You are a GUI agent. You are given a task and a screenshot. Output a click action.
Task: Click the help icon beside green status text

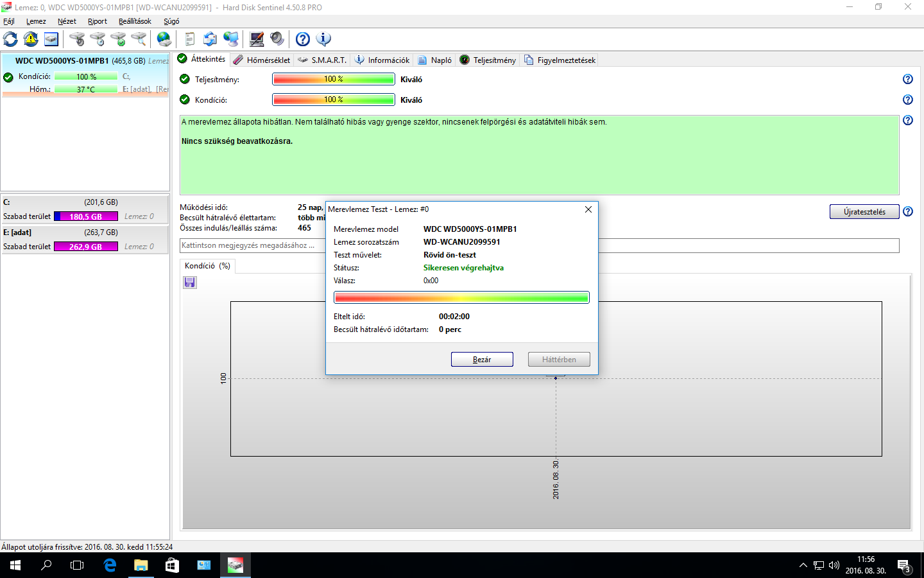[x=908, y=120]
